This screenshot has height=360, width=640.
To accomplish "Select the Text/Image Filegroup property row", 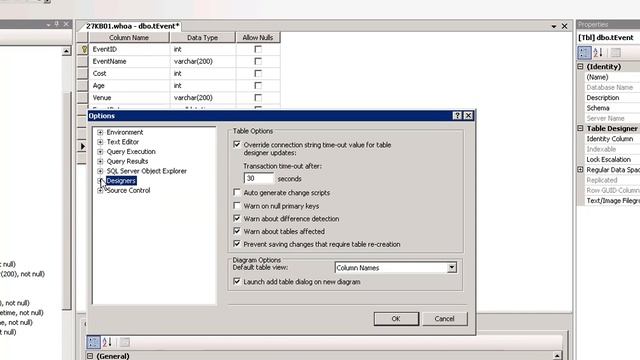I will pos(613,201).
